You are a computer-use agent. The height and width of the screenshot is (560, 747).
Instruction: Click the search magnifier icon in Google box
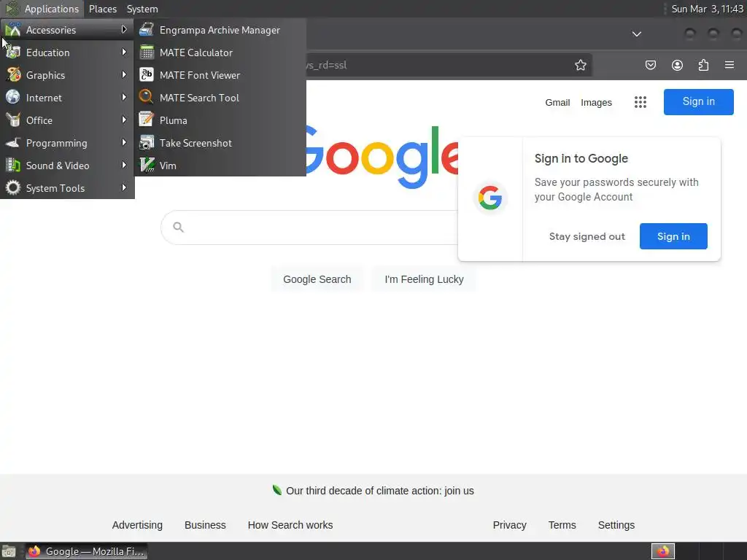178,227
